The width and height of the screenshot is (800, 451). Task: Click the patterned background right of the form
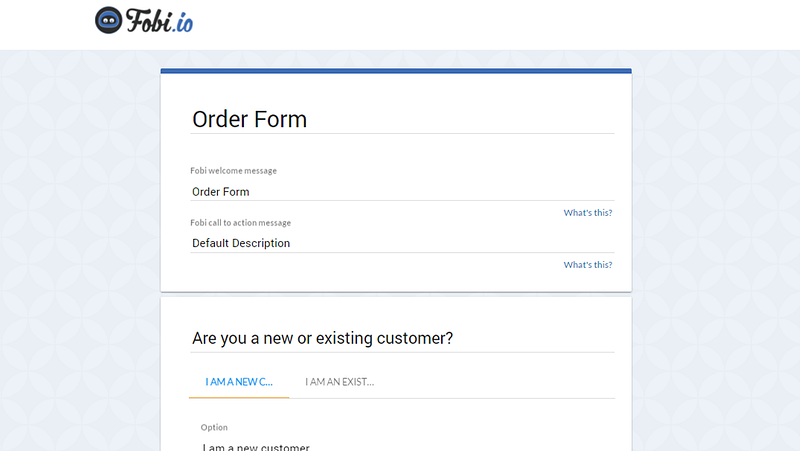(x=716, y=250)
